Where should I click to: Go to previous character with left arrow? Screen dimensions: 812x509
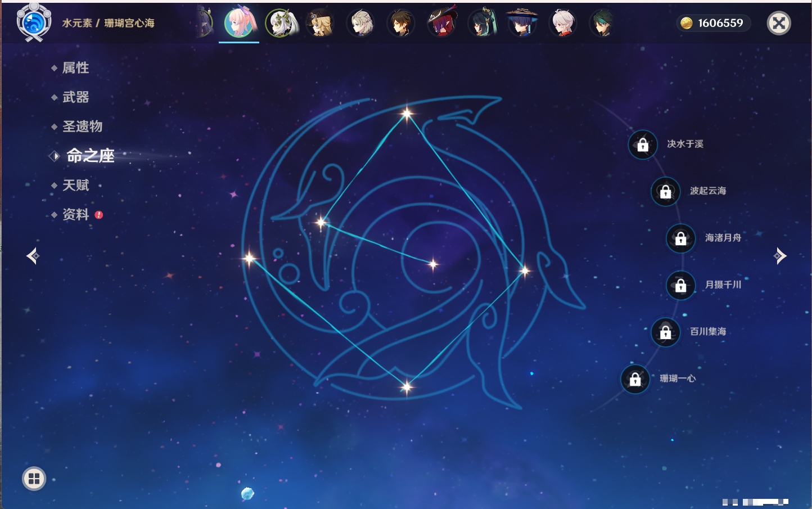click(33, 256)
